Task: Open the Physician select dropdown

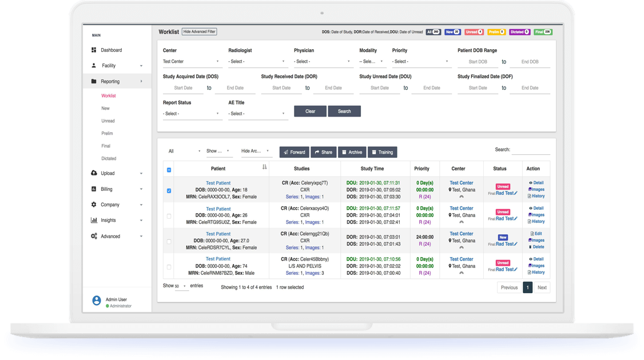Action: click(x=323, y=62)
